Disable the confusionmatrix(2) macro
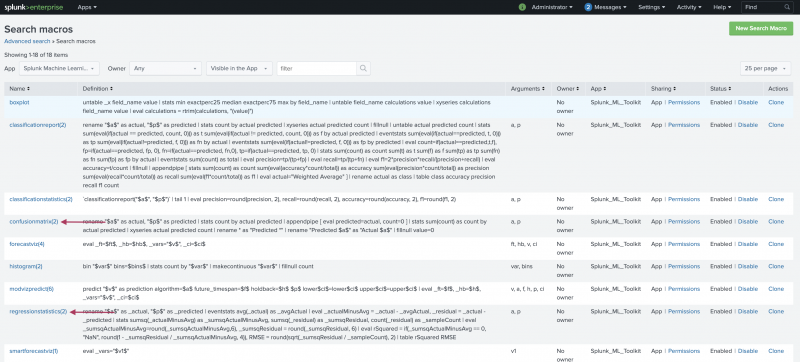Viewport: 800px width, 362px height. 747,222
